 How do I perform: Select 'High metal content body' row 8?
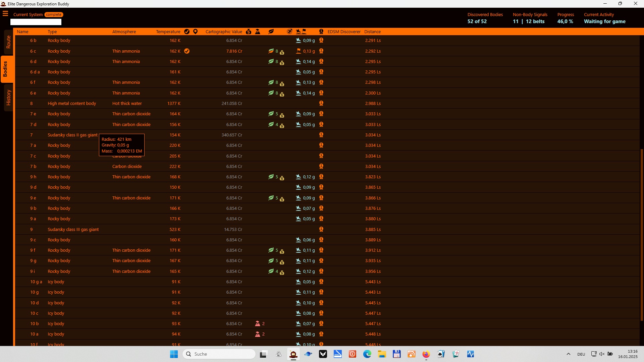point(327,103)
